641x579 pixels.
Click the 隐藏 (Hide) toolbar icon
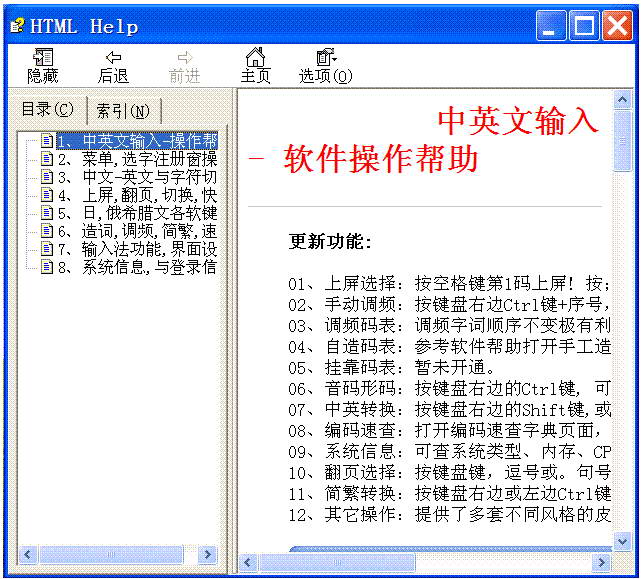pos(43,65)
